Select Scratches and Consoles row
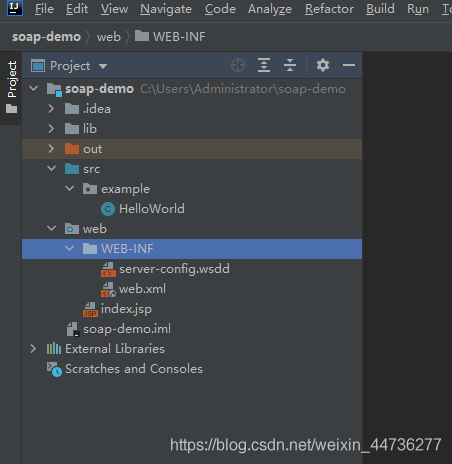This screenshot has height=464, width=452. pyautogui.click(x=192, y=369)
